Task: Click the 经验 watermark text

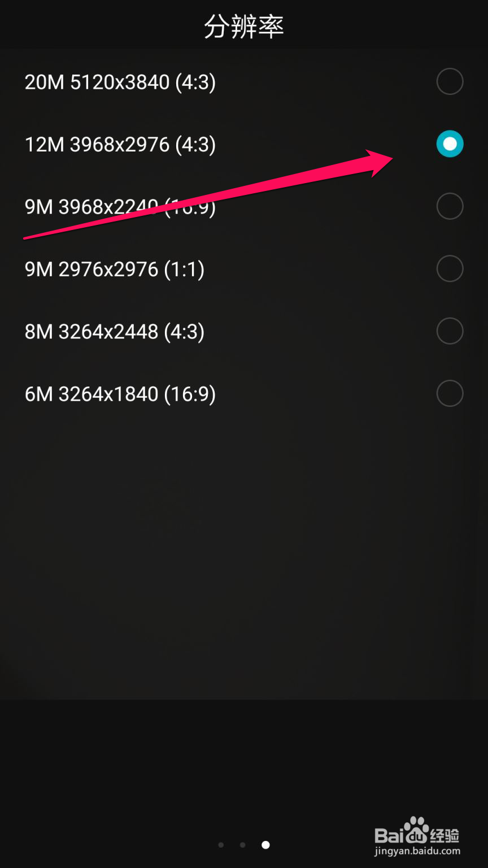Action: click(x=445, y=836)
